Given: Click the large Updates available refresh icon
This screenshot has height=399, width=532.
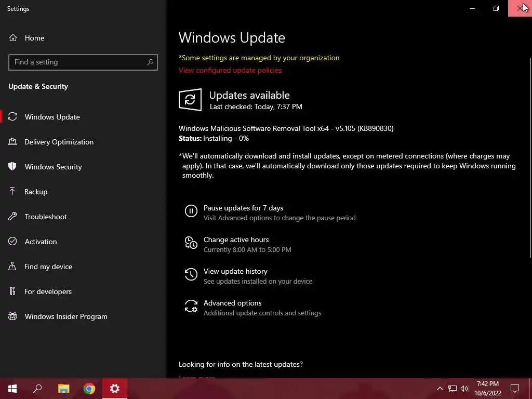Looking at the screenshot, I should coord(190,100).
